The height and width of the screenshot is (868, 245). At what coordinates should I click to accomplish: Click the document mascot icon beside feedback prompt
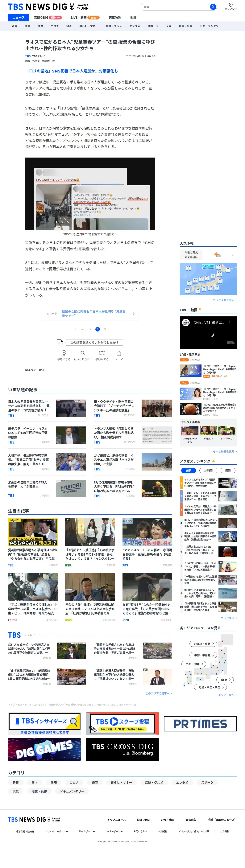pos(60,342)
